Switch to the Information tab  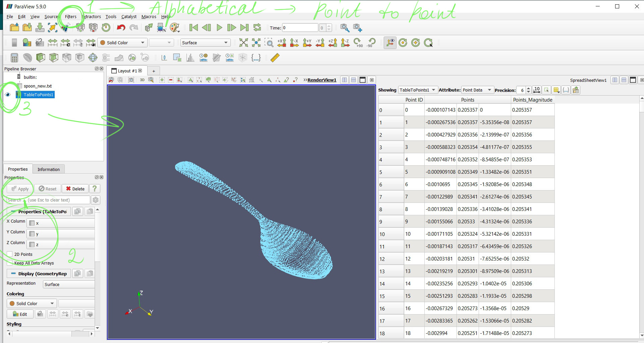tap(48, 169)
